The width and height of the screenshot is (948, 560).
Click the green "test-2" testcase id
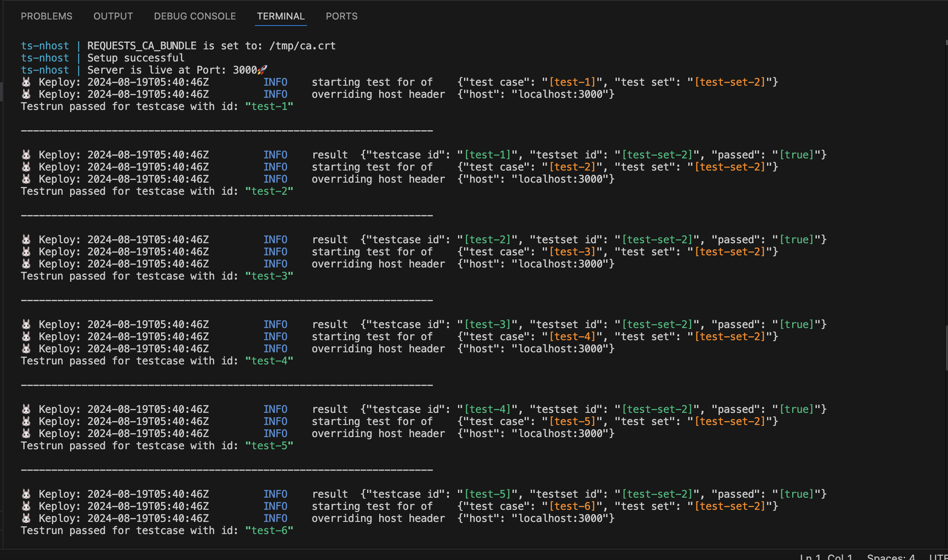click(x=269, y=191)
